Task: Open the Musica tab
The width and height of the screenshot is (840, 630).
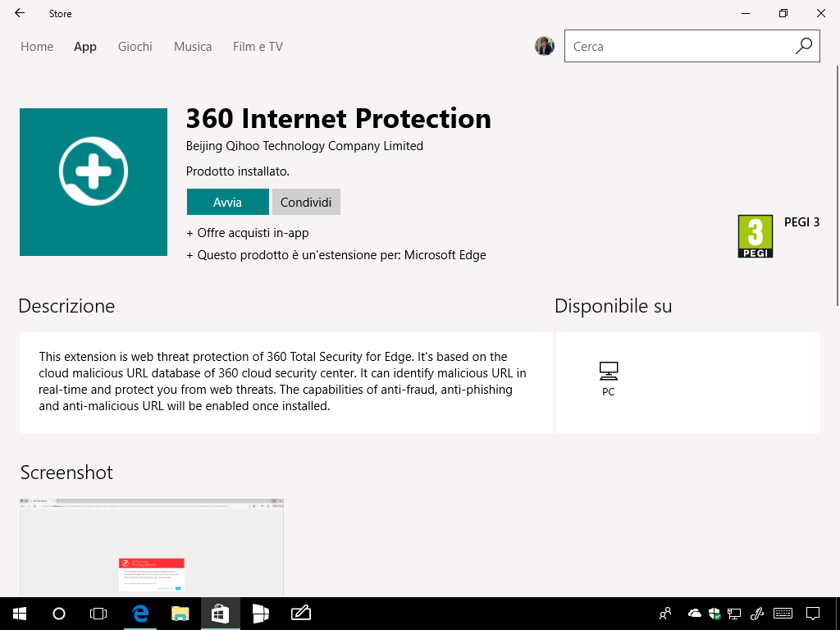Action: pyautogui.click(x=193, y=47)
